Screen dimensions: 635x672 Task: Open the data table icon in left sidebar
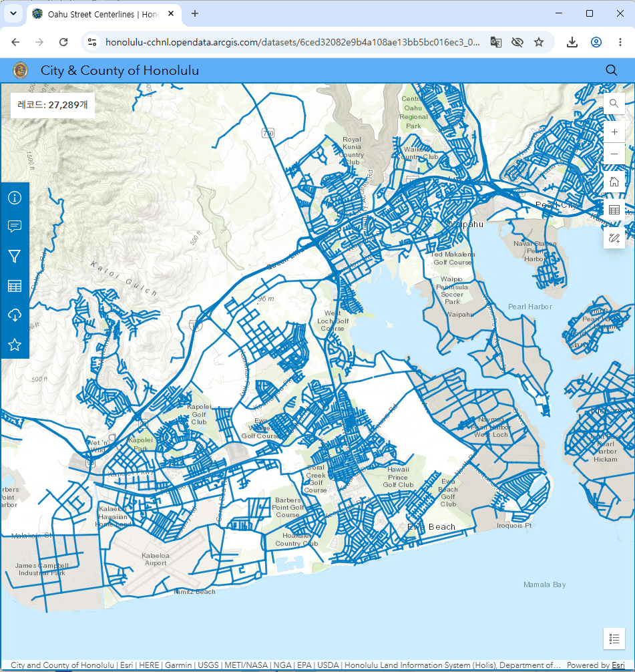coord(15,286)
